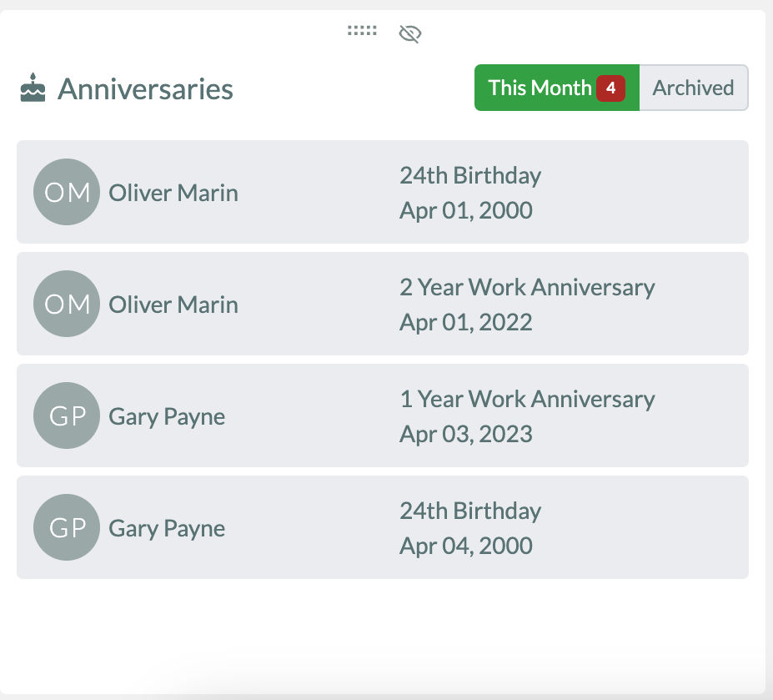Image resolution: width=773 pixels, height=700 pixels.
Task: Click the Anniversaries heading text
Action: click(145, 88)
